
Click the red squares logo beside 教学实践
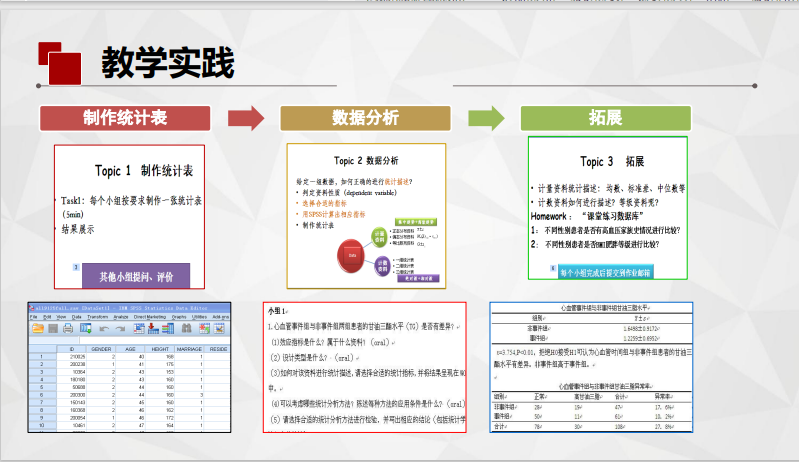pos(60,63)
